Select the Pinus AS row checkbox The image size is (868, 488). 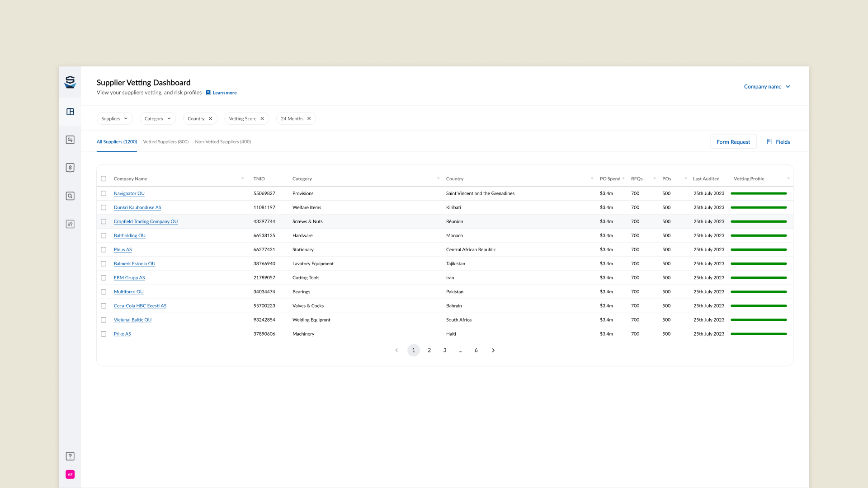tap(104, 249)
